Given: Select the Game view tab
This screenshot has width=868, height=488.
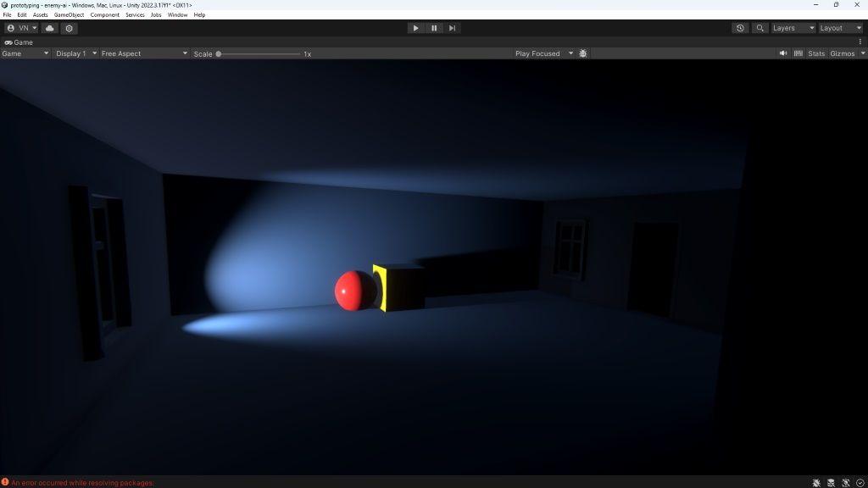Looking at the screenshot, I should 20,42.
